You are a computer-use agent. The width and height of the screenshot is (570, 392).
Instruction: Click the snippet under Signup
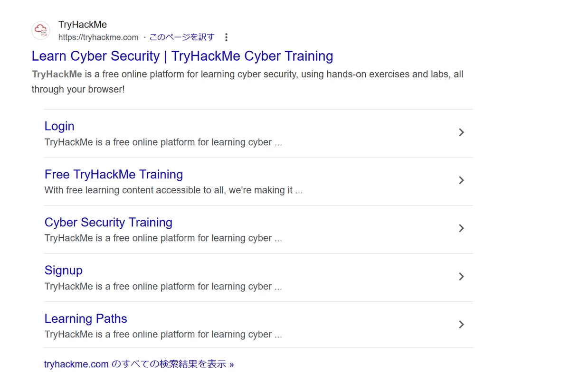pyautogui.click(x=163, y=287)
